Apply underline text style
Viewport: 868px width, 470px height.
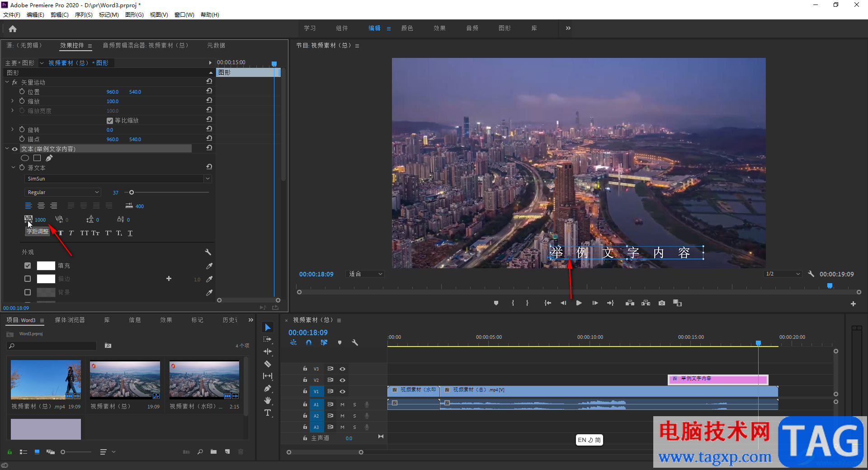click(x=130, y=233)
